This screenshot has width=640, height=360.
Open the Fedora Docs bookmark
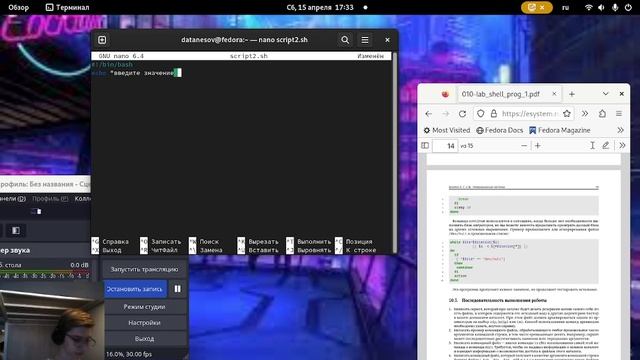pos(500,130)
